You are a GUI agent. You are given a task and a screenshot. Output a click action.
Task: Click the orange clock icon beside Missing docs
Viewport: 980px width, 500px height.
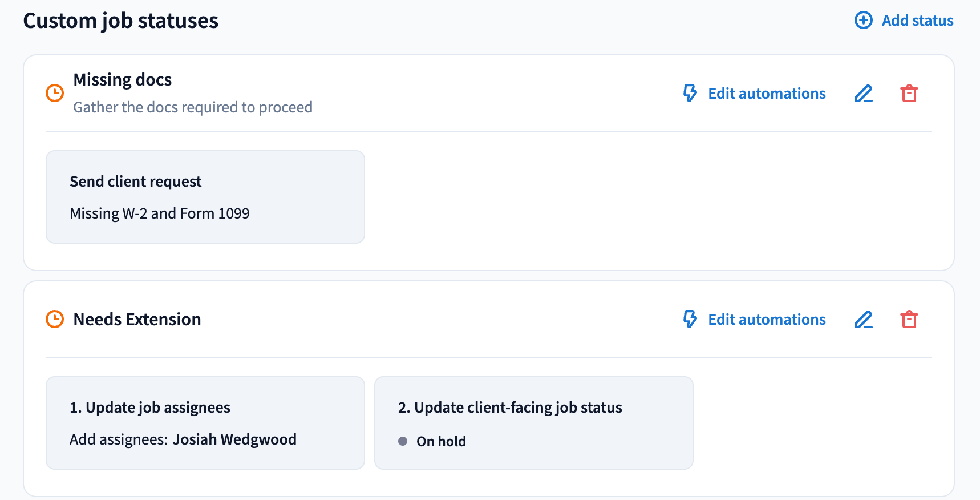point(55,93)
